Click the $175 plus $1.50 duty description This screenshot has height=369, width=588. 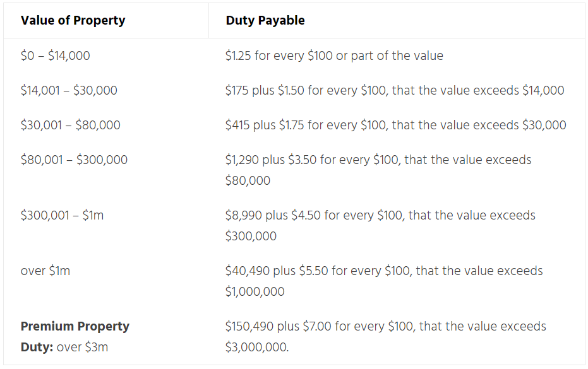(395, 90)
